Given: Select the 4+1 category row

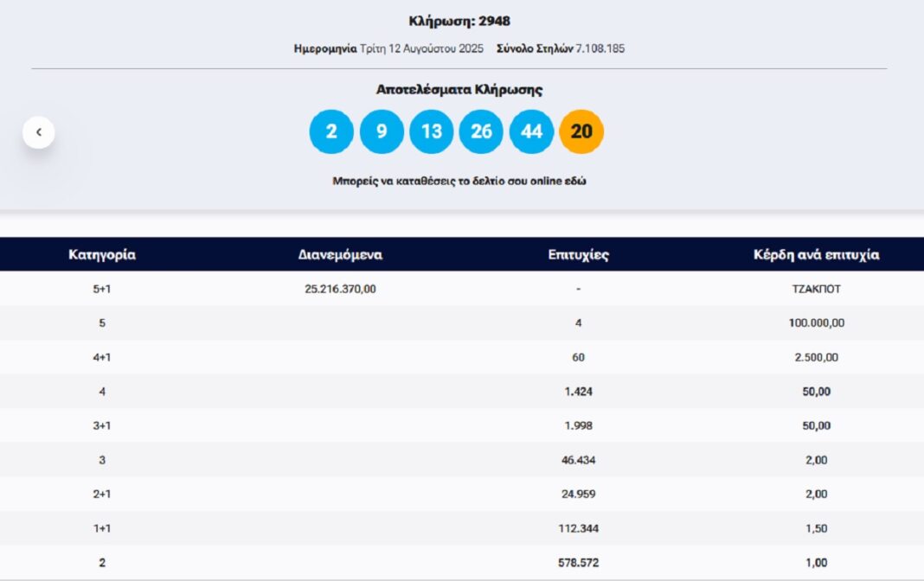Looking at the screenshot, I should coord(102,357).
